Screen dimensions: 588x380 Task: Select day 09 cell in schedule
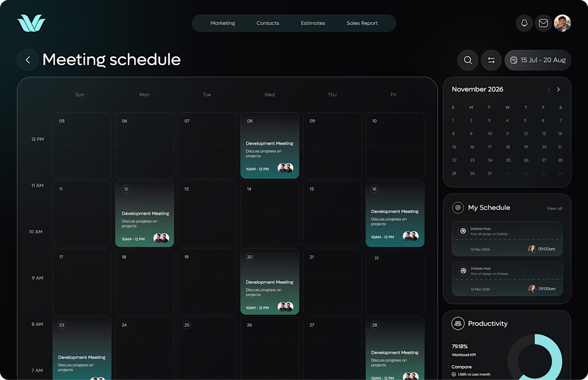(332, 145)
